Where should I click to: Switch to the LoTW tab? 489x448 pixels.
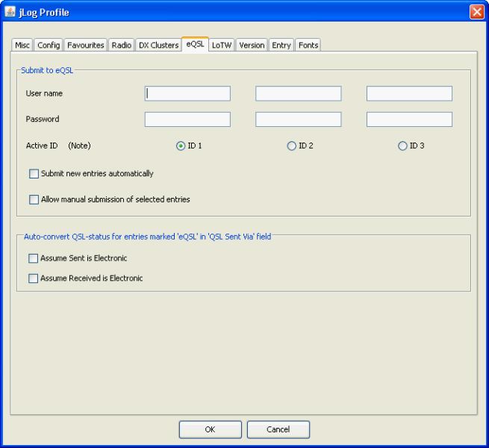coord(221,46)
